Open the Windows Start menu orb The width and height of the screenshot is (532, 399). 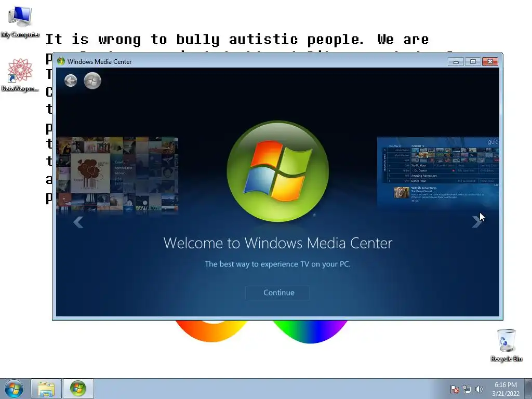pyautogui.click(x=14, y=389)
